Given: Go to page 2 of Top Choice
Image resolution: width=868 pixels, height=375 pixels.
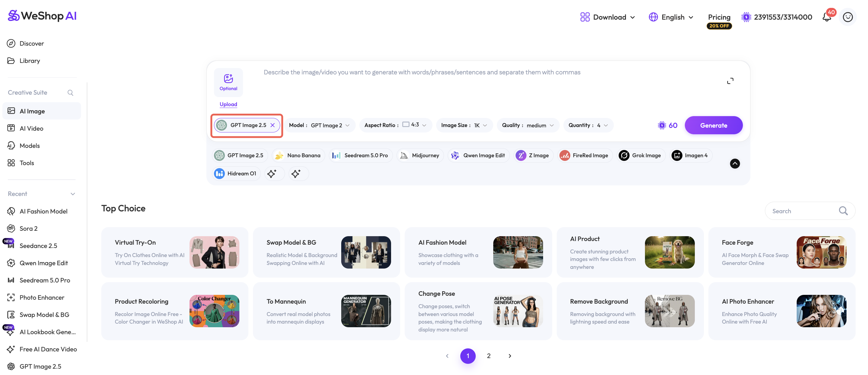Looking at the screenshot, I should pos(489,356).
